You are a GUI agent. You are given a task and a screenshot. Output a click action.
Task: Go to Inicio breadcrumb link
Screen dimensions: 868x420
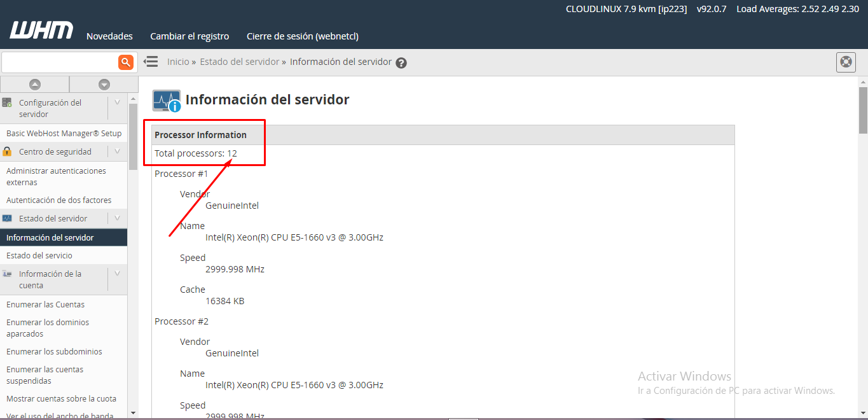[x=178, y=62]
